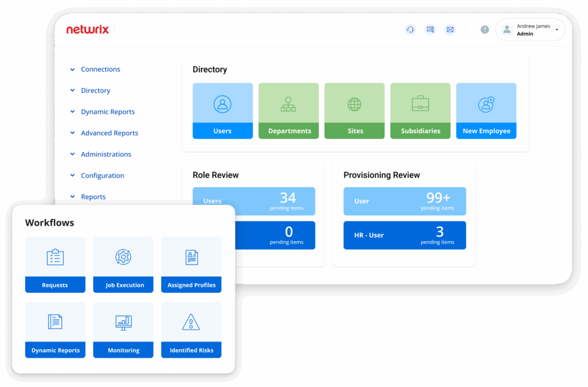Expand the Connections chevron
The image size is (588, 387).
click(72, 69)
